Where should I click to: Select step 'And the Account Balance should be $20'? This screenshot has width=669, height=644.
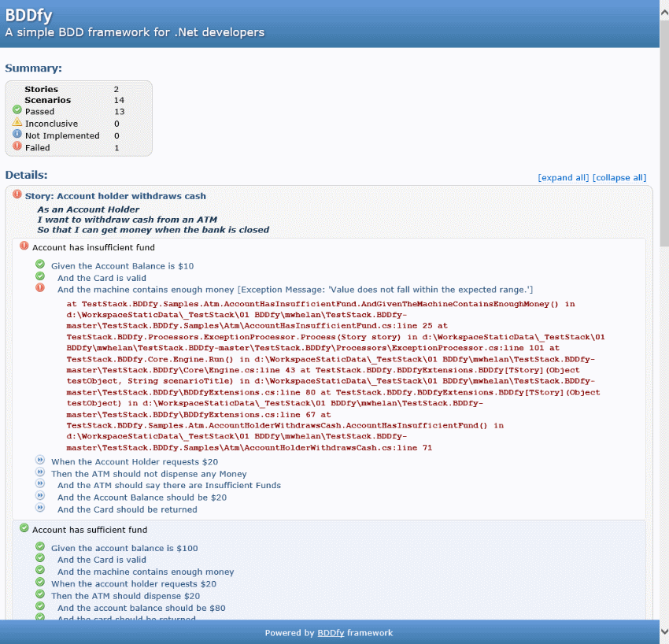tap(142, 498)
